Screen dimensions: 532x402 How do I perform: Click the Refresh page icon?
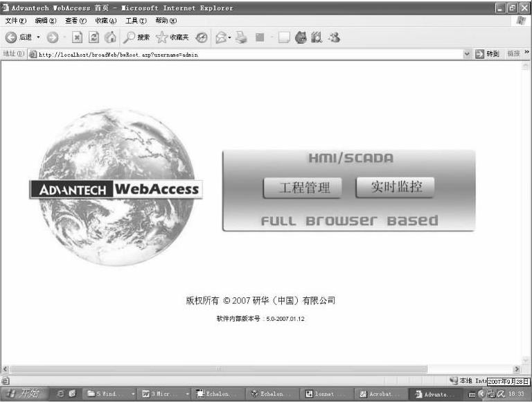94,37
